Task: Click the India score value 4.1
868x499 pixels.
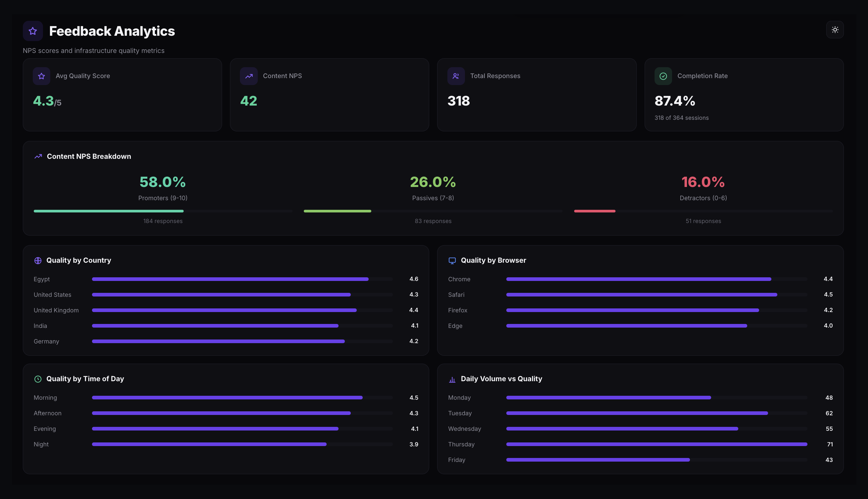Action: tap(414, 326)
